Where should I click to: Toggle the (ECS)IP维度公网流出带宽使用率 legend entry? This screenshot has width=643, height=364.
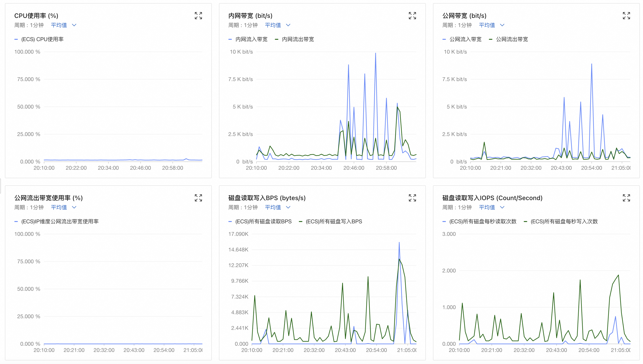point(60,222)
